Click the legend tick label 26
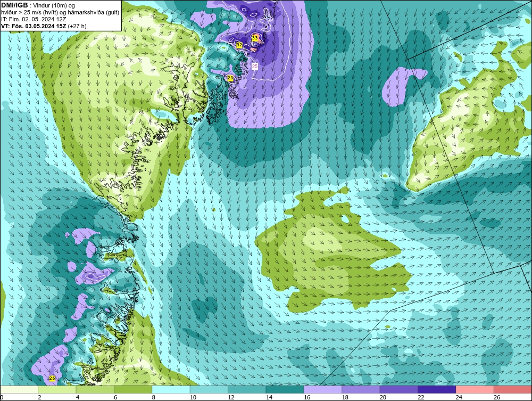Image resolution: width=532 pixels, height=401 pixels. coord(497,397)
